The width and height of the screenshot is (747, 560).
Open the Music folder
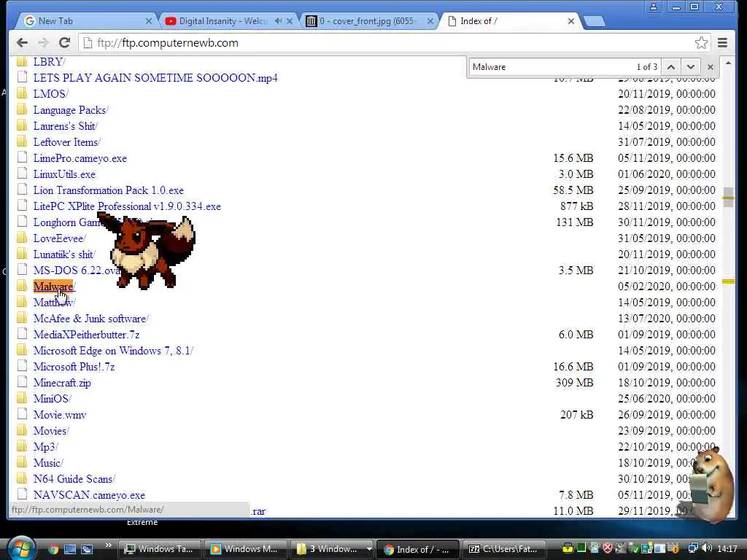(x=48, y=463)
